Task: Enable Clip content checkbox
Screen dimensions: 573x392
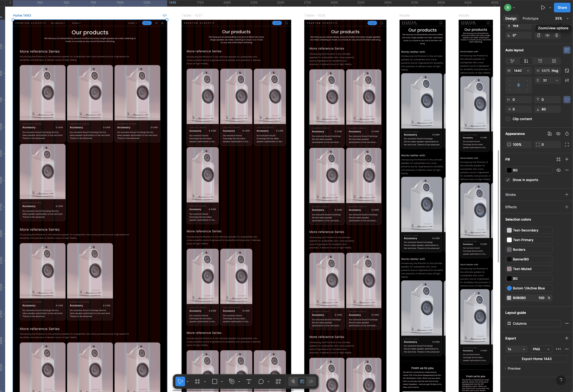Action: [508, 119]
